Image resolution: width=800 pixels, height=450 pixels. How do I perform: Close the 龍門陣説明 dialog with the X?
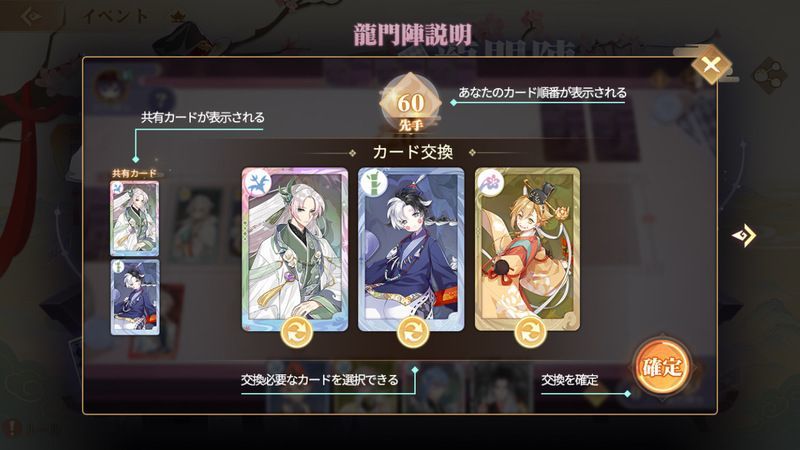(711, 65)
